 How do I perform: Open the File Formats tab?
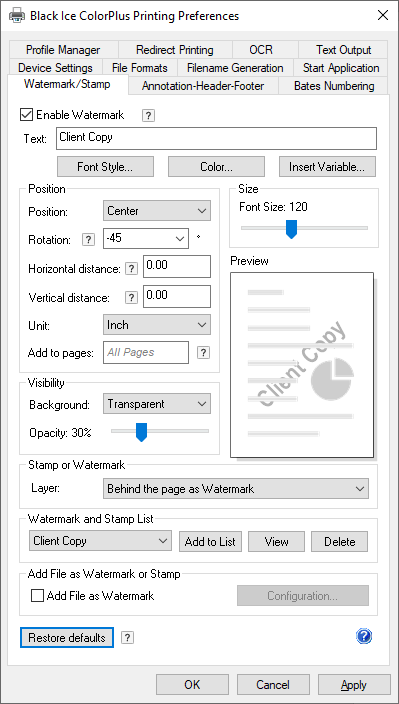coord(140,68)
